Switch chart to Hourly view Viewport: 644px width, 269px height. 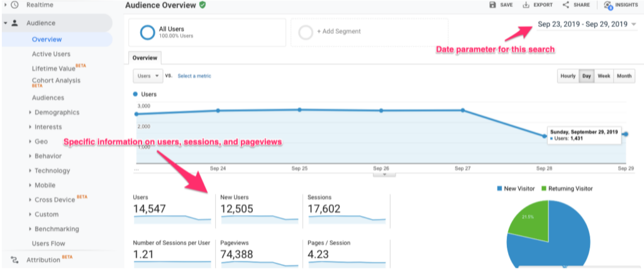tap(568, 76)
